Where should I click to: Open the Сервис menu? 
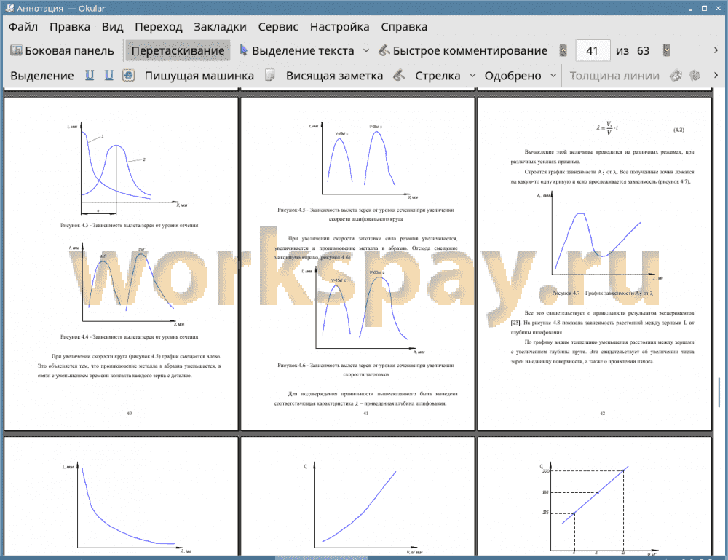(x=278, y=27)
